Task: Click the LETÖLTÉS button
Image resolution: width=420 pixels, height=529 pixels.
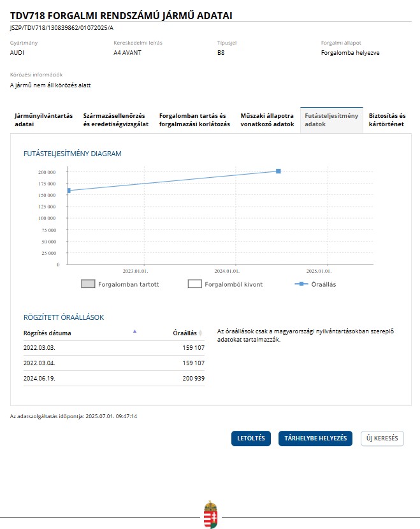Action: coord(251,438)
